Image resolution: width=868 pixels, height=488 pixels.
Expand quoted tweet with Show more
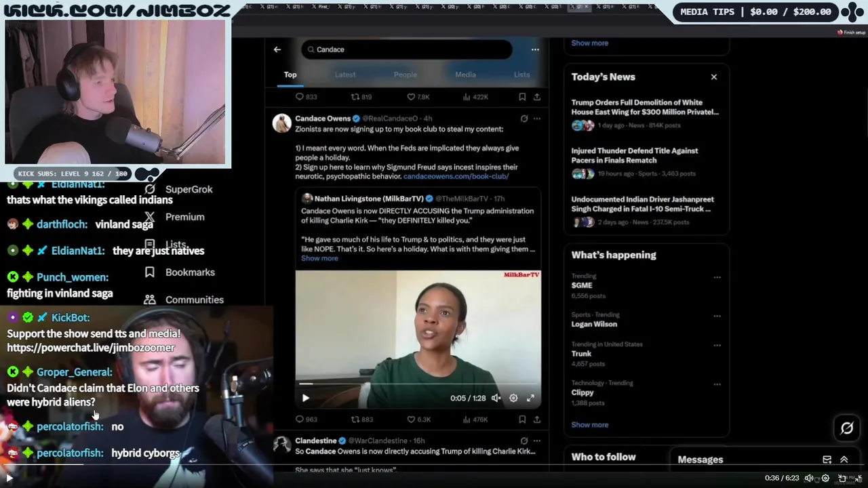click(x=319, y=258)
